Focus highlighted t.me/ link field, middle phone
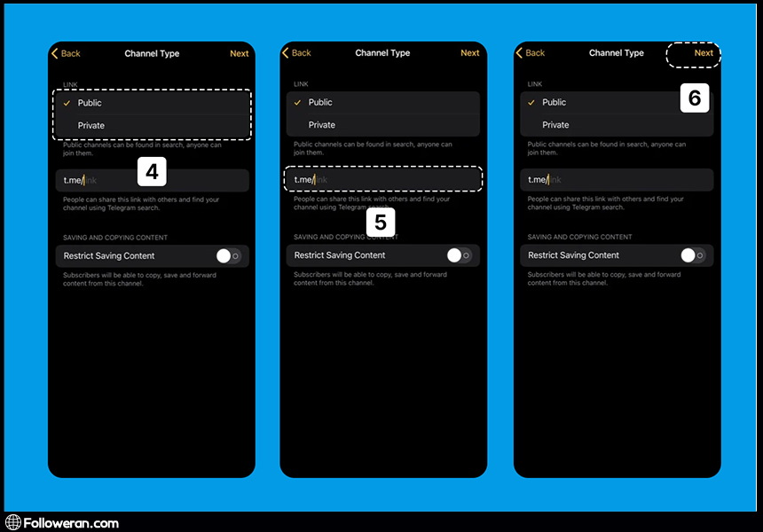Viewport: 763px width, 532px height. (383, 180)
